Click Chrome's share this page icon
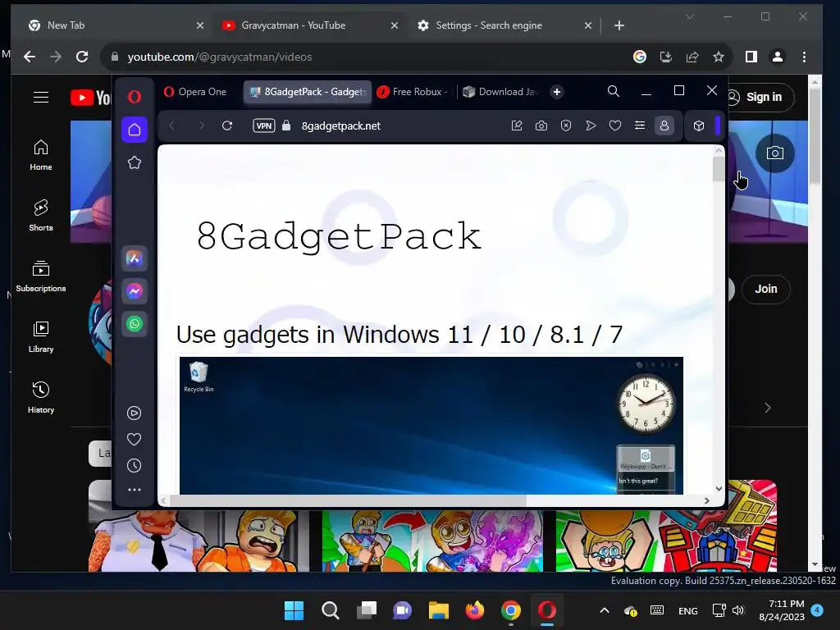Image resolution: width=840 pixels, height=630 pixels. coord(692,57)
